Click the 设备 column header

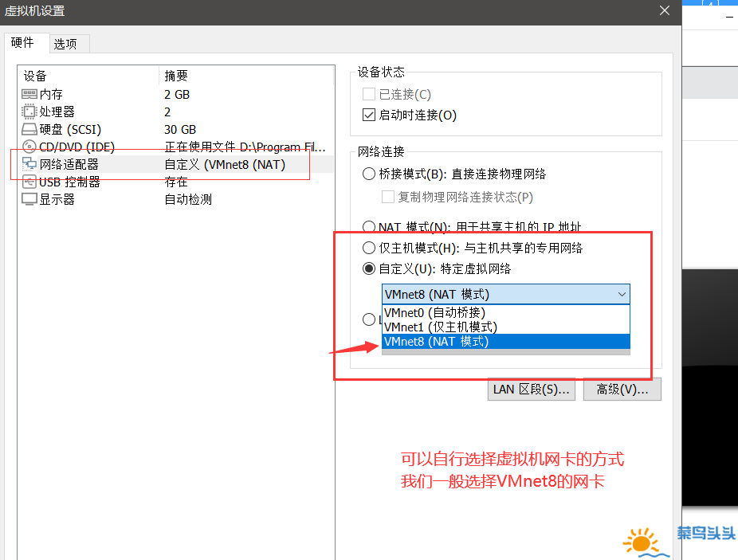tap(88, 76)
